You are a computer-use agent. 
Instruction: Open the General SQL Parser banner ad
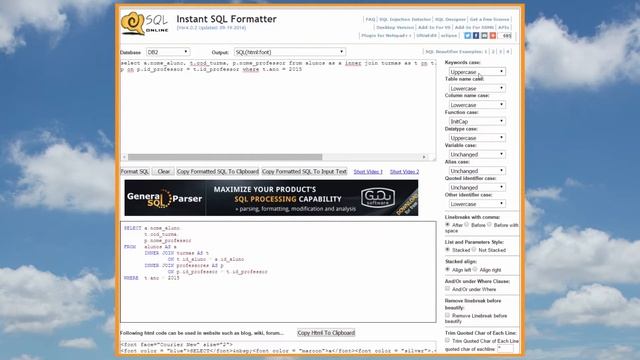[271, 198]
